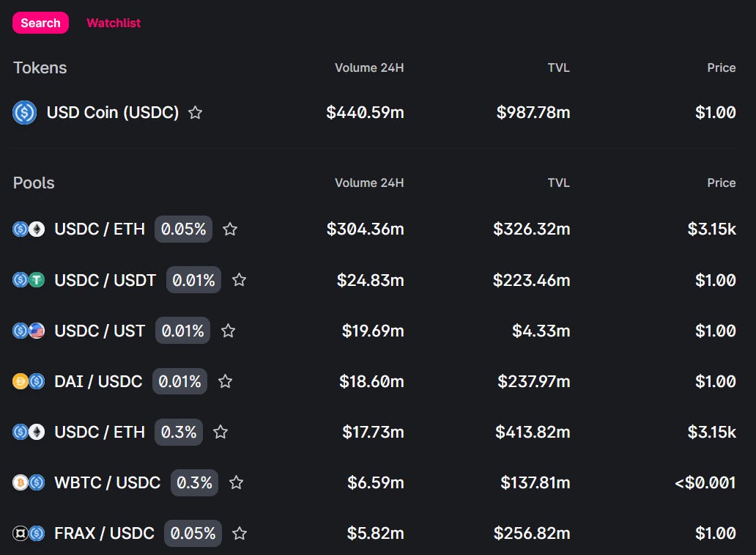Add USDC / ETH 0.05% pool to watchlist
This screenshot has height=555, width=756.
229,229
